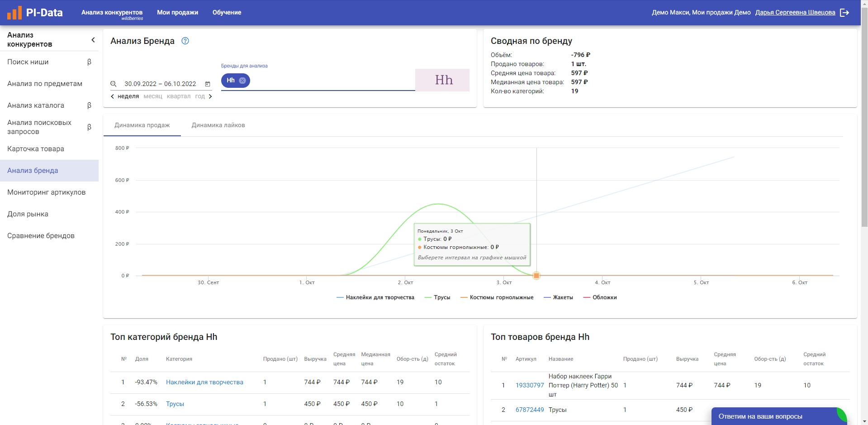
Task: Open Поиск ниши in sidebar
Action: (x=49, y=62)
